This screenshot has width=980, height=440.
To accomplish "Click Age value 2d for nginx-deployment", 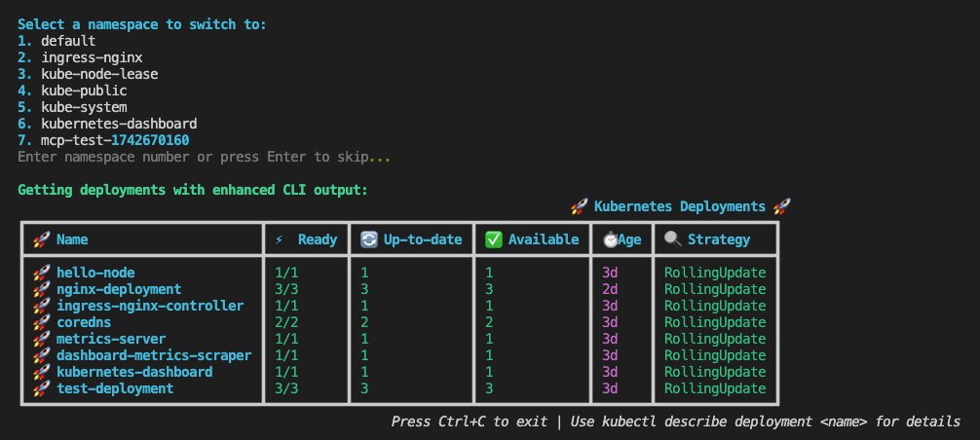I will (x=610, y=289).
